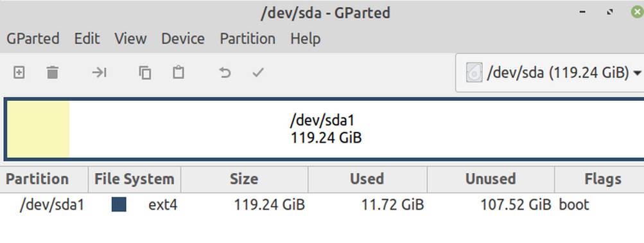This screenshot has width=644, height=243.
Task: Open the GParted menu
Action: [33, 39]
